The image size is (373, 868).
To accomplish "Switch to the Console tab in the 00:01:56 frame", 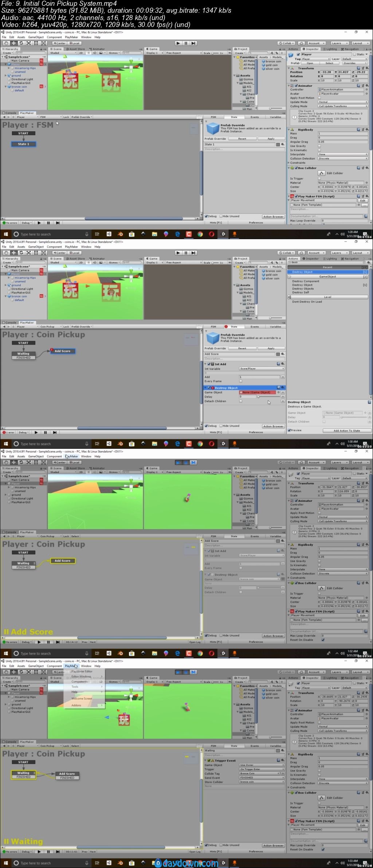I will tap(10, 113).
